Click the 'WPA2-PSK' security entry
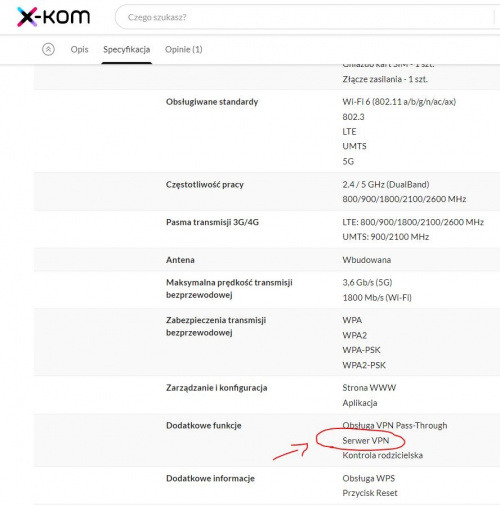This screenshot has width=500, height=505. [x=364, y=365]
